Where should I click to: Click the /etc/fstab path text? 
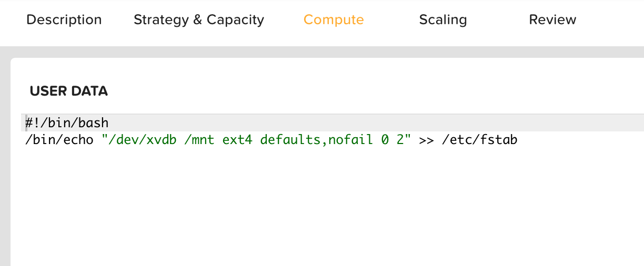pyautogui.click(x=479, y=140)
